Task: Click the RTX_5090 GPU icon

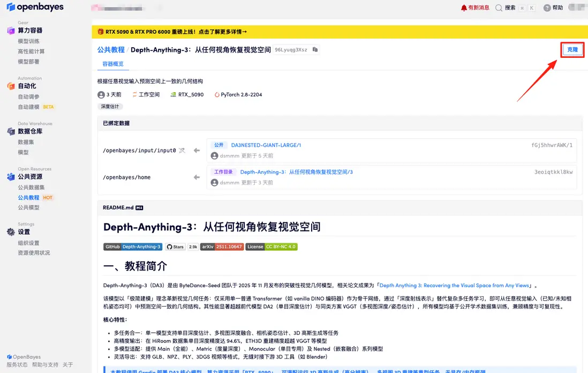Action: coord(173,94)
